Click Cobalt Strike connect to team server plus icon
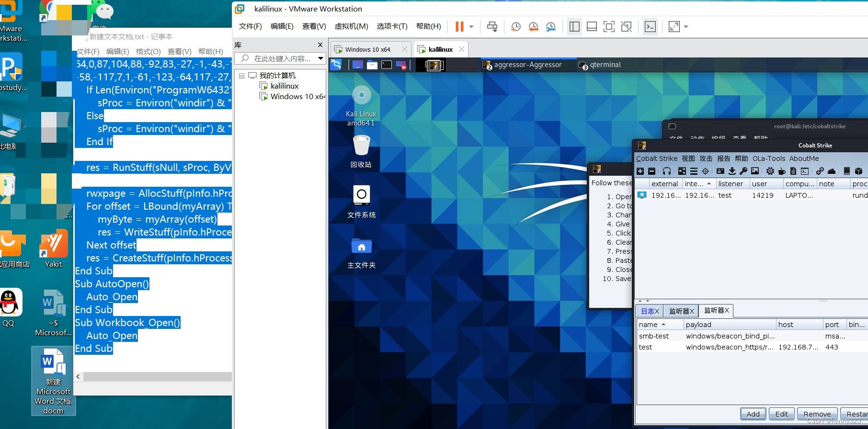Image resolution: width=868 pixels, height=429 pixels. click(x=640, y=171)
